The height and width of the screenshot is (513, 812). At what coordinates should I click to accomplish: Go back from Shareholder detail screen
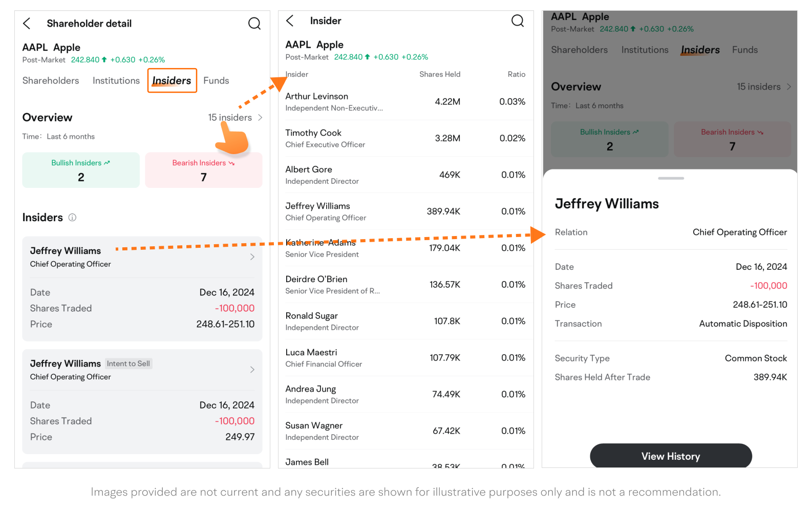(27, 24)
